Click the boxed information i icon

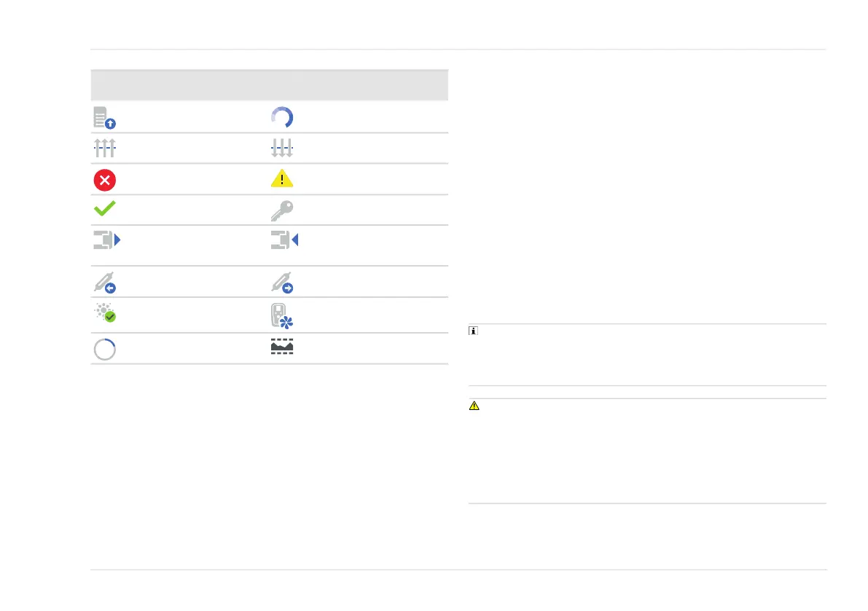coord(473,331)
